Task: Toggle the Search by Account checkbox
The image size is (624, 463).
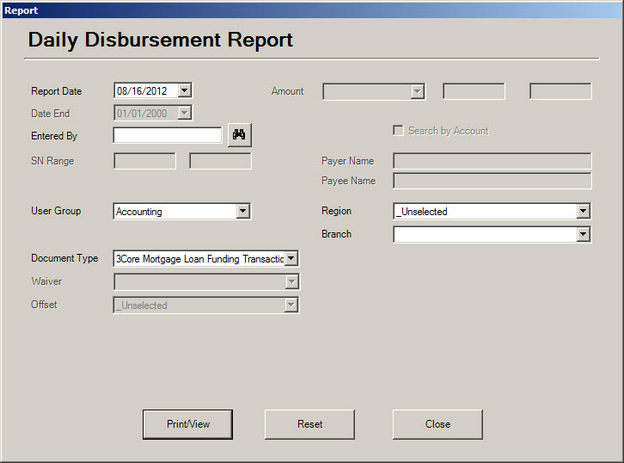Action: [x=398, y=131]
